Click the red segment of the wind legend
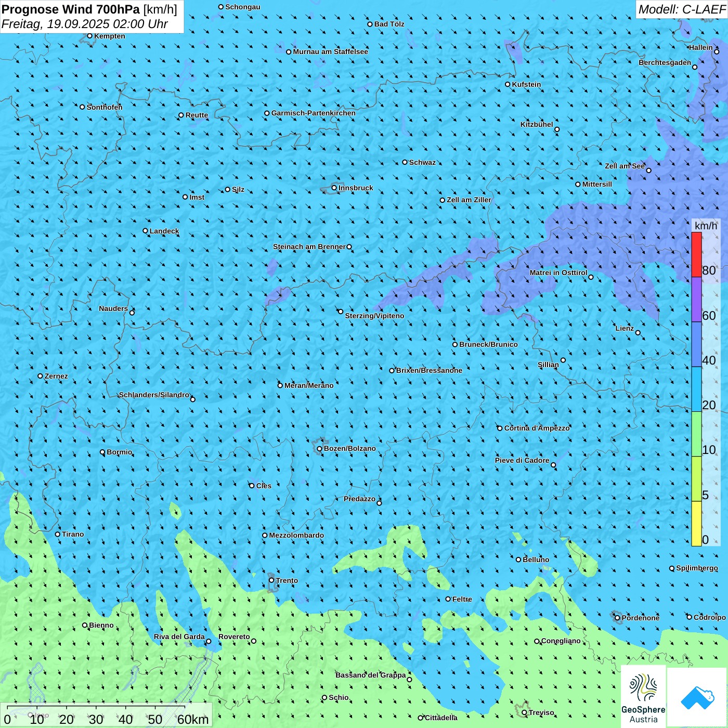The width and height of the screenshot is (728, 728). click(x=696, y=254)
